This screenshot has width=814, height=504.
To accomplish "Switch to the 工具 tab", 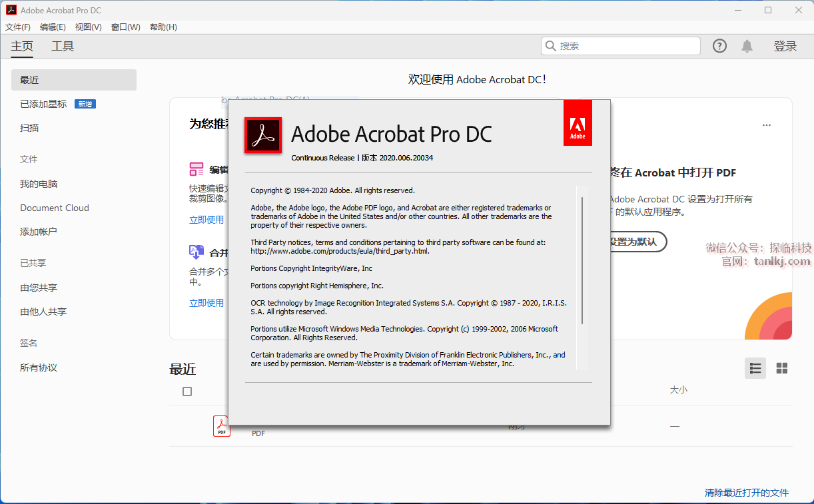I will coord(63,46).
